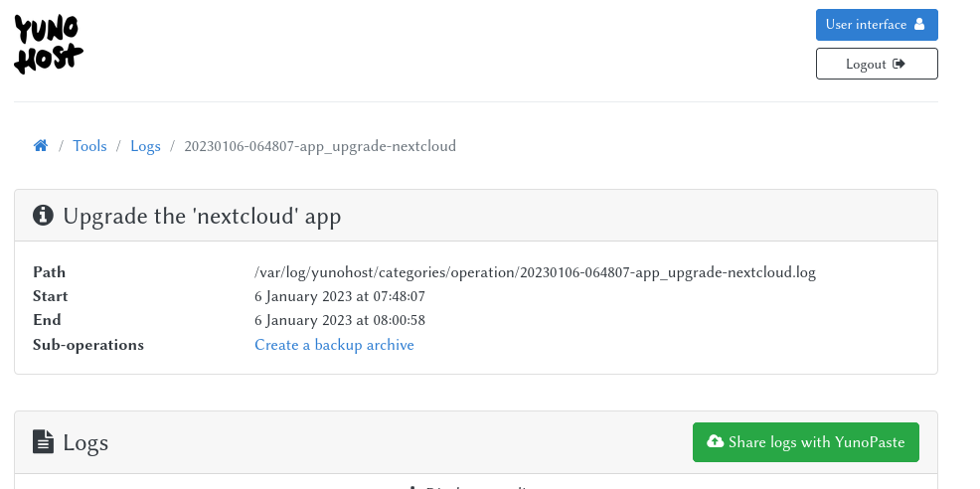
Task: Click the Logs section heading
Action: (85, 443)
